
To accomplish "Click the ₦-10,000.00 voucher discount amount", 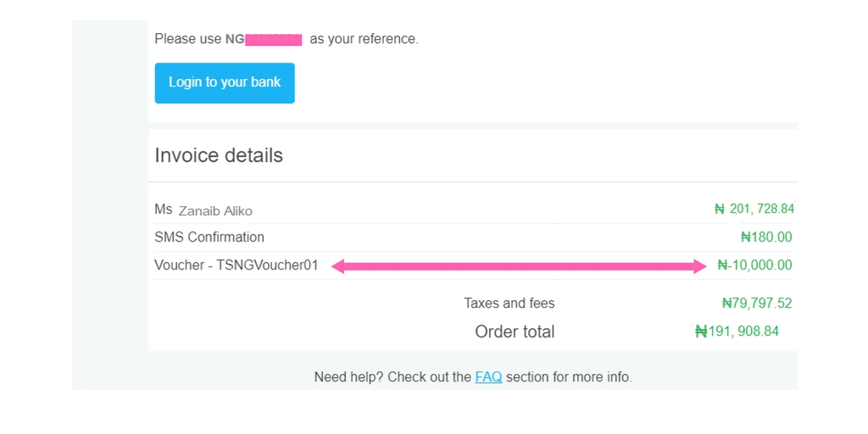I will (754, 265).
